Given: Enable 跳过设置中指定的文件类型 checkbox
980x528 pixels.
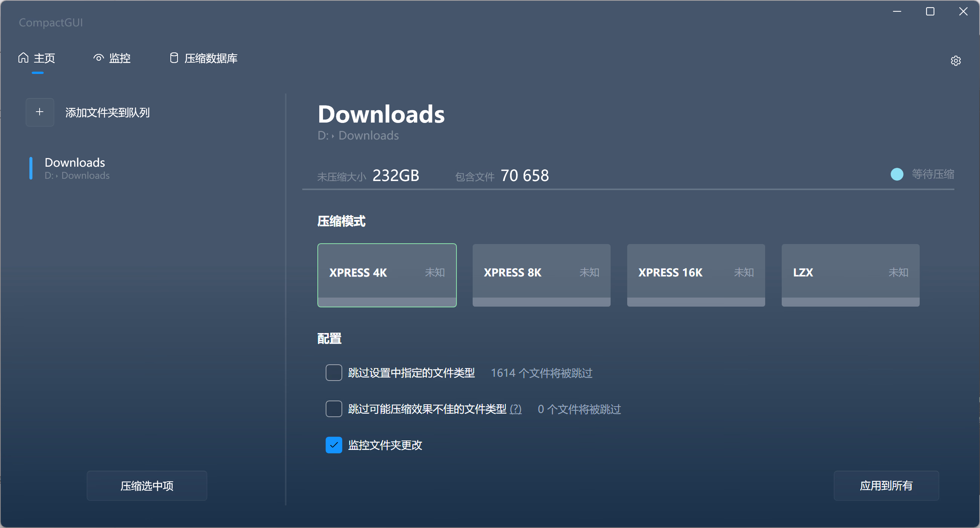Looking at the screenshot, I should (x=334, y=373).
